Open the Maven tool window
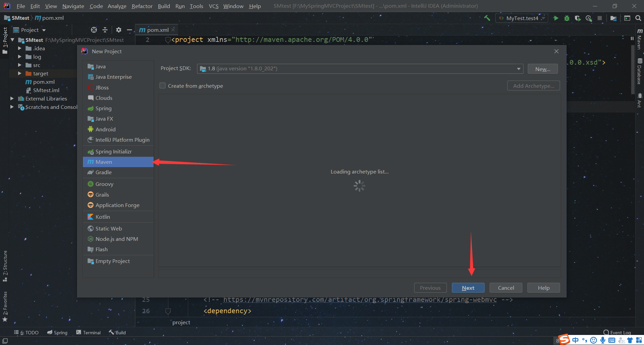This screenshot has height=345, width=644. click(x=640, y=39)
